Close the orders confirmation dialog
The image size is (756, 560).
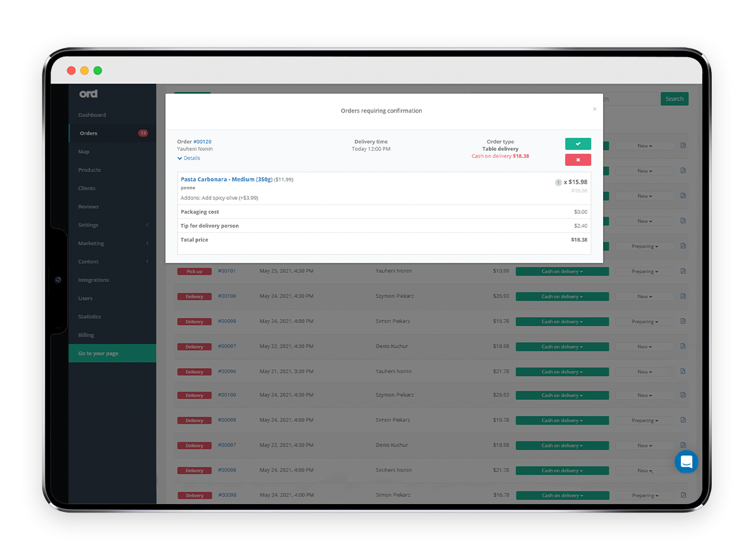[x=594, y=109]
